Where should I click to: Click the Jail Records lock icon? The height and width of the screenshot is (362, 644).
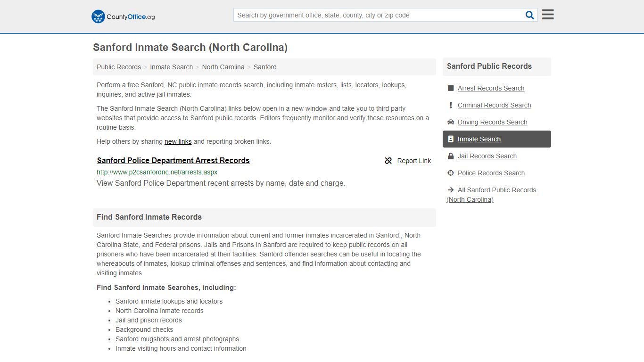(x=451, y=156)
